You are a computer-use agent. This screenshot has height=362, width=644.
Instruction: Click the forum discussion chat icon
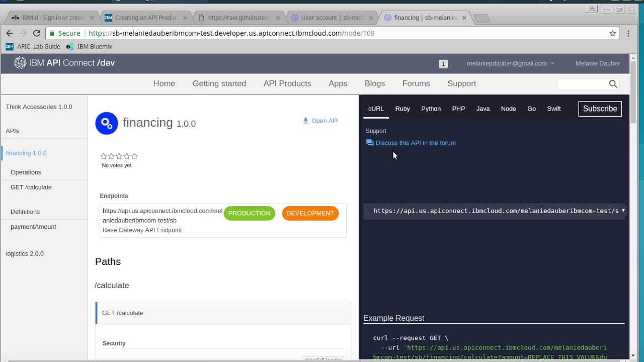(x=370, y=143)
